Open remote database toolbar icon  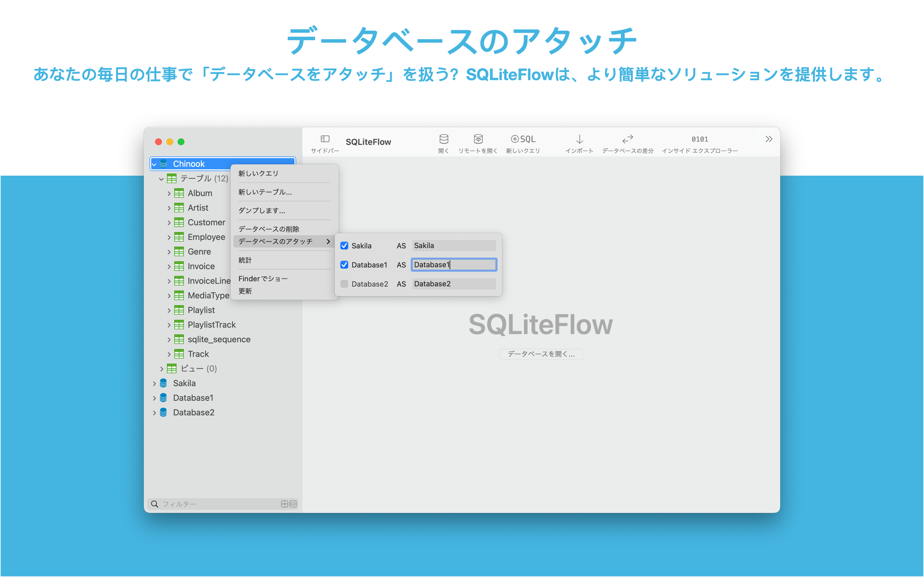(x=478, y=139)
